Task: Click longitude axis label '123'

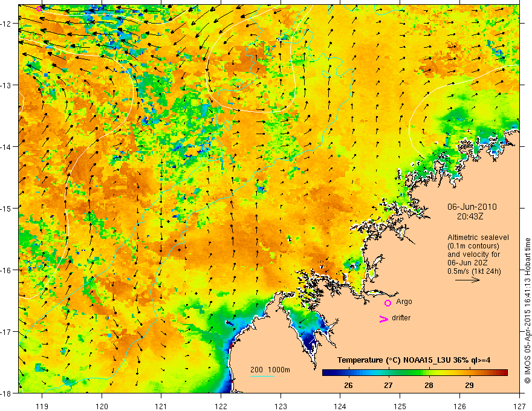Action: 281,406
